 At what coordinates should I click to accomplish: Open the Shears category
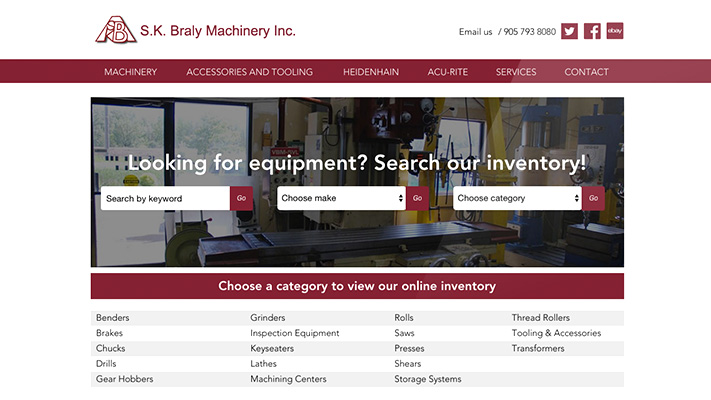pyautogui.click(x=408, y=364)
